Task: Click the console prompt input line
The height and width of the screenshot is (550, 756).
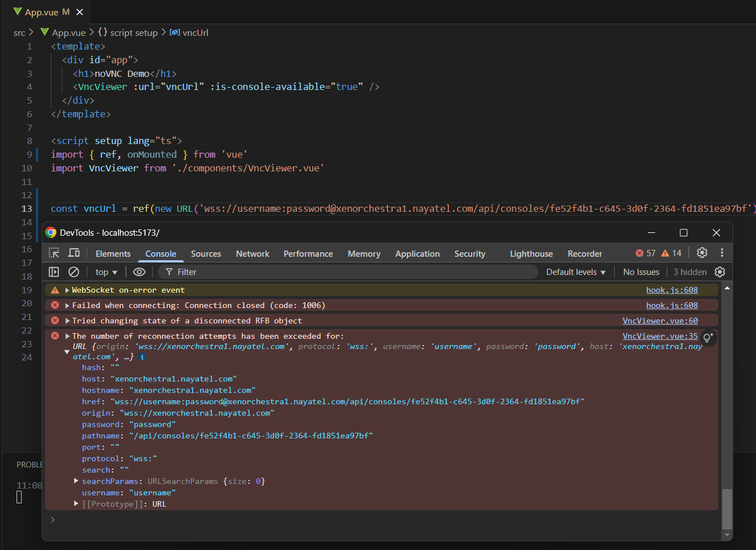Action: pyautogui.click(x=382, y=520)
